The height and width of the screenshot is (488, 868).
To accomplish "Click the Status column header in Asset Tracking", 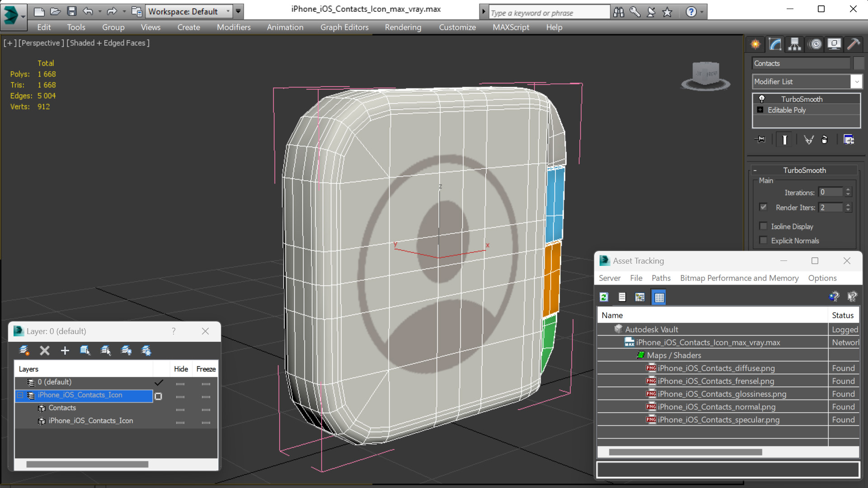I will pyautogui.click(x=843, y=315).
